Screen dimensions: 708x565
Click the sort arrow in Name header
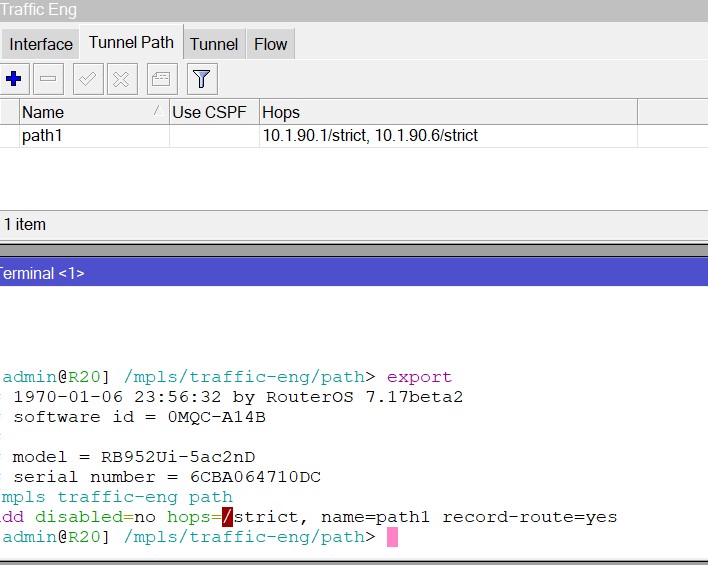tap(157, 110)
